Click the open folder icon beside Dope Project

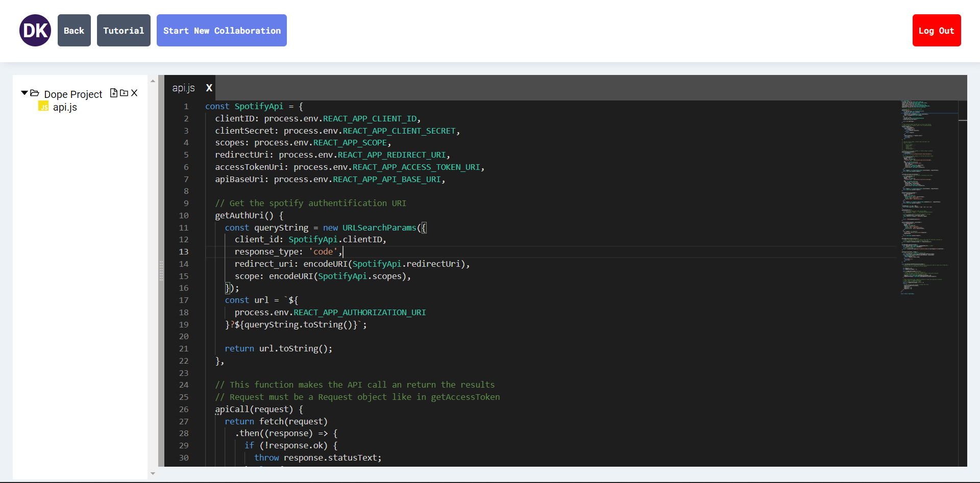tap(35, 93)
